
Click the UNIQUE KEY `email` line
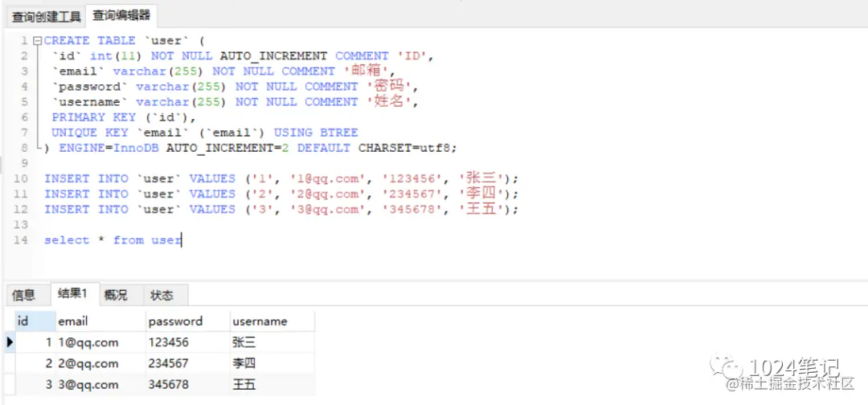pos(205,133)
